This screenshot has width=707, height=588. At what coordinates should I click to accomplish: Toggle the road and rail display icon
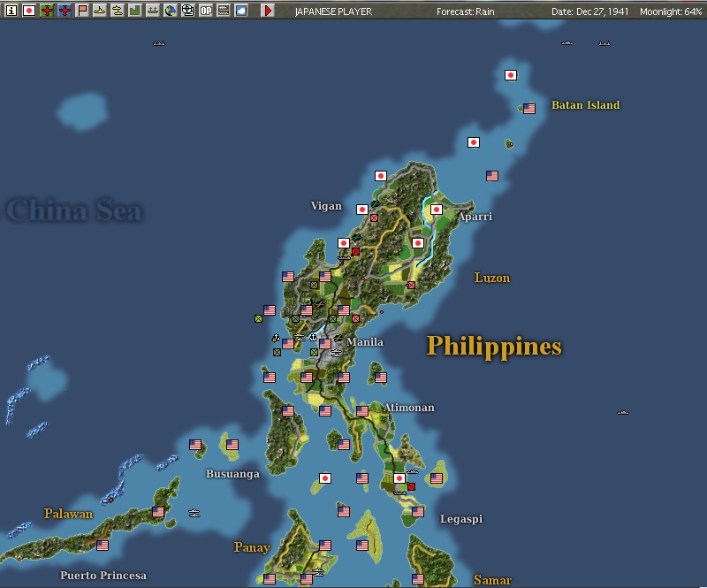pos(224,11)
